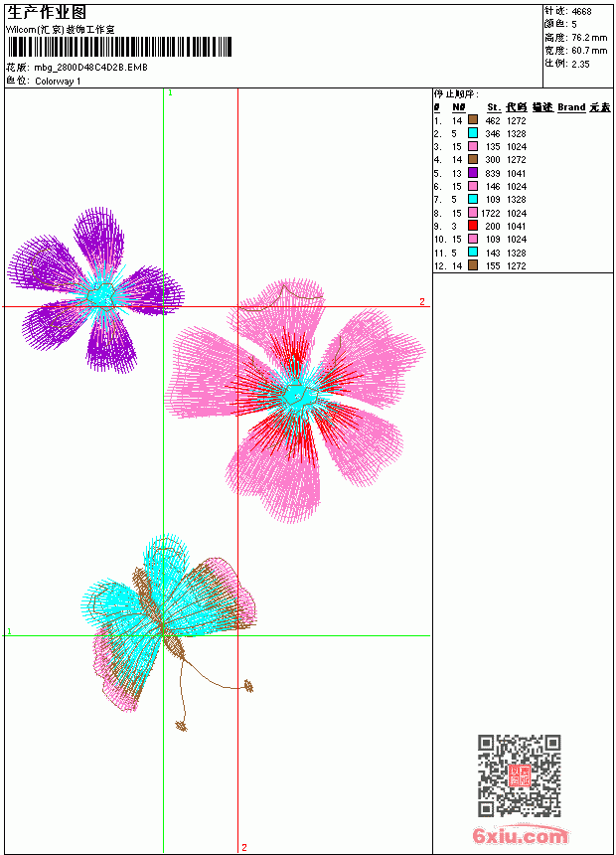Click the red guide marker labeled 2 at right
Image resolution: width=616 pixels, height=855 pixels.
422,301
